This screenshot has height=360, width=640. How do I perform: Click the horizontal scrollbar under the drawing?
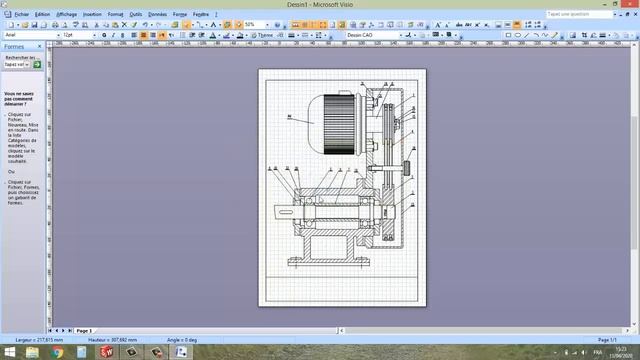(484, 331)
